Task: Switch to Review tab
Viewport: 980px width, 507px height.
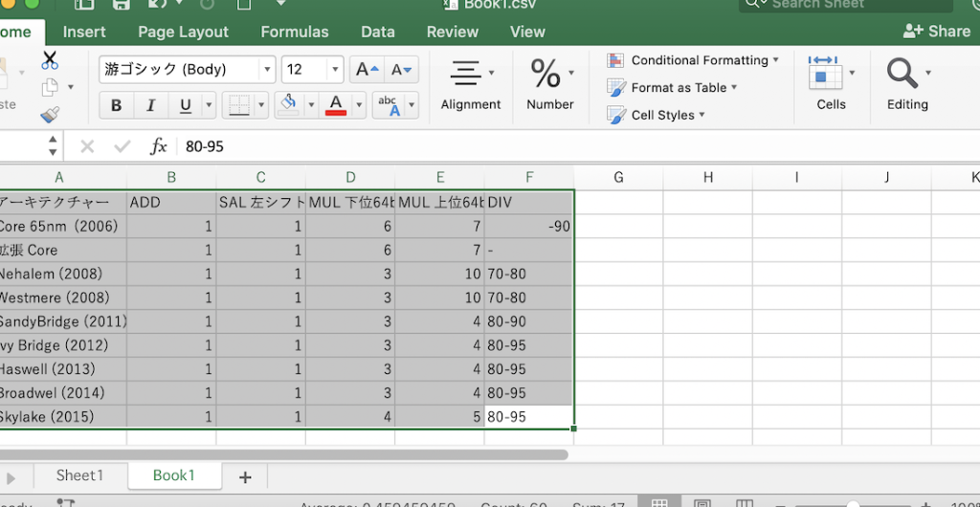Action: coord(453,32)
